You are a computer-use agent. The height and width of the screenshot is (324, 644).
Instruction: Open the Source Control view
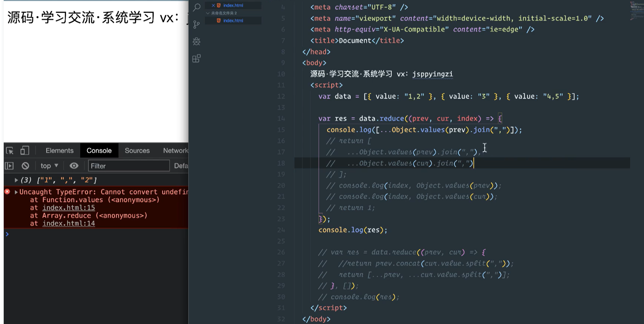coord(197,25)
